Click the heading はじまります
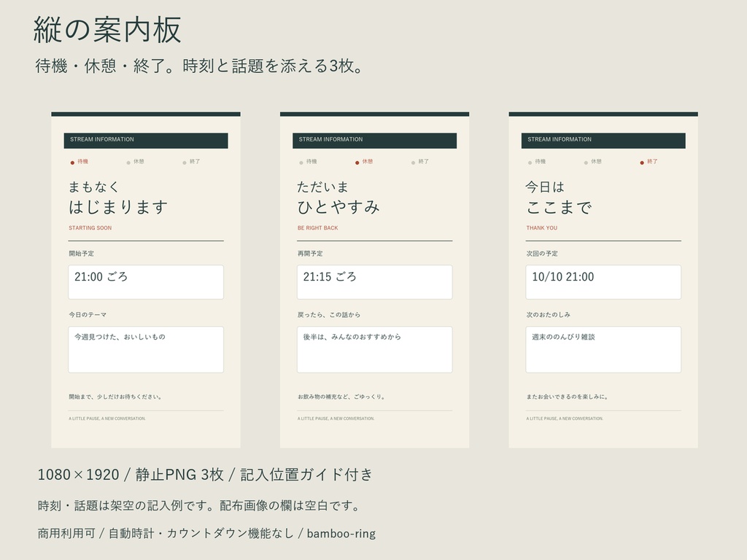The height and width of the screenshot is (560, 747). coord(118,207)
